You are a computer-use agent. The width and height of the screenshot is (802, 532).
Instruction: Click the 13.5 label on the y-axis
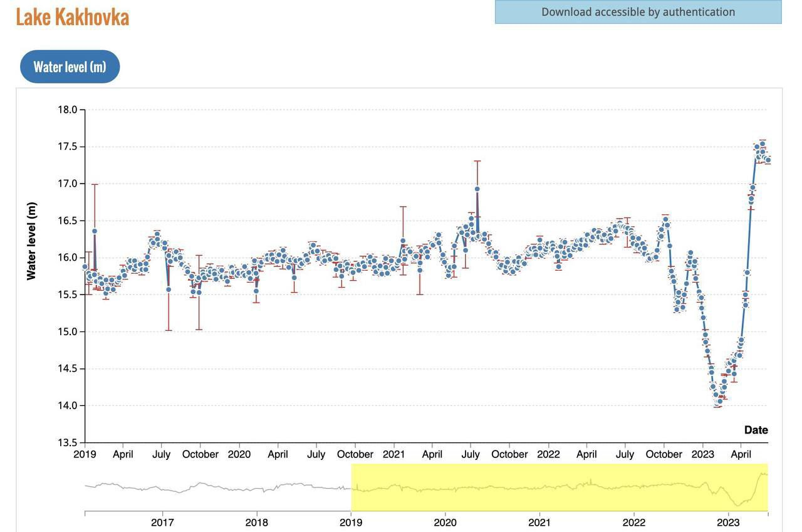(x=67, y=442)
